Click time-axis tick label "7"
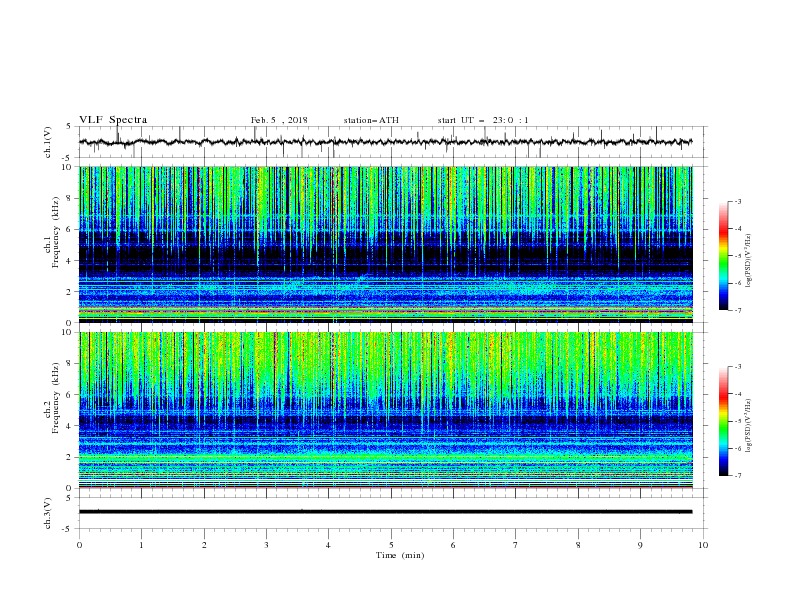Image resolution: width=792 pixels, height=612 pixels. pyautogui.click(x=516, y=545)
